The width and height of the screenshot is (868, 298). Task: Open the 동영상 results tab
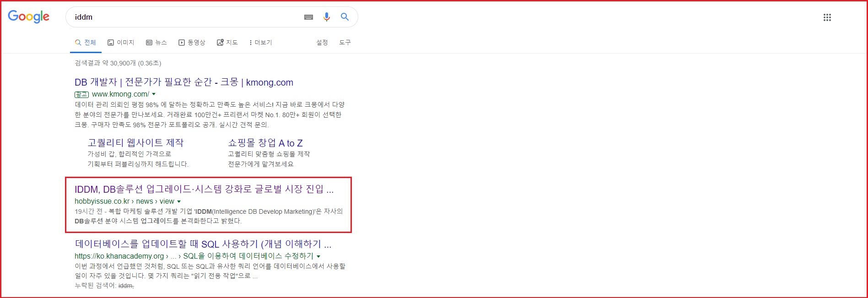(x=192, y=43)
